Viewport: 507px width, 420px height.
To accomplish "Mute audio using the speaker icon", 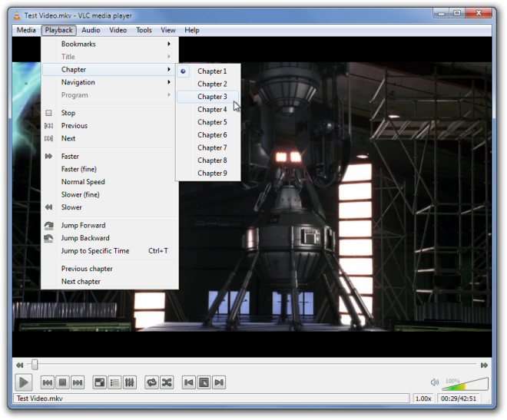I will pyautogui.click(x=434, y=382).
